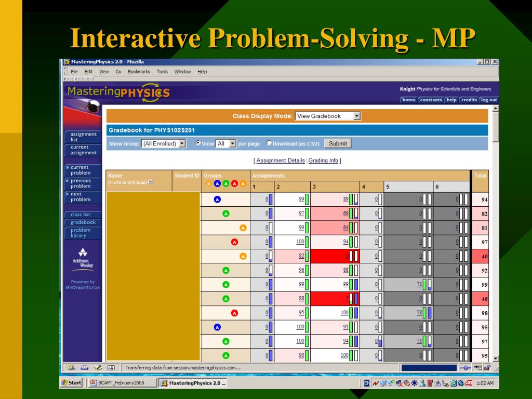The width and height of the screenshot is (532, 399).
Task: Open Mail & Newsgroups status bar icon
Action: (85, 367)
